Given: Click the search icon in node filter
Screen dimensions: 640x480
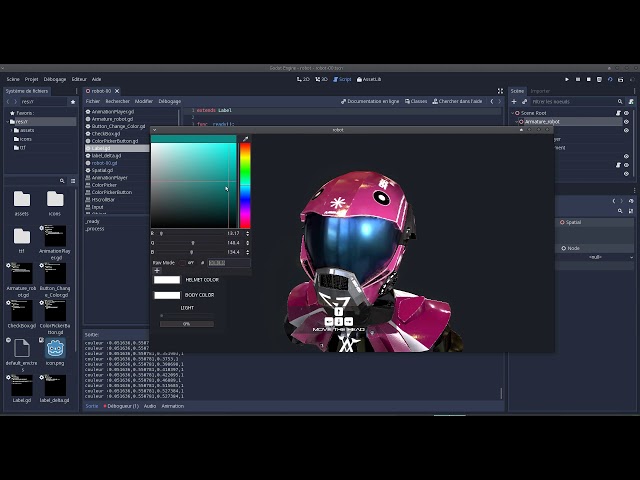Looking at the screenshot, I should pos(620,102).
